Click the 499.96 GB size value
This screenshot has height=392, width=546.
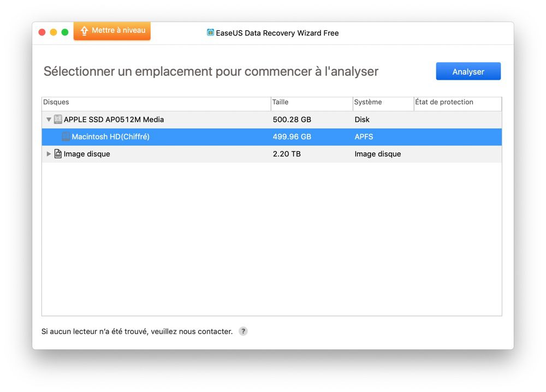click(x=292, y=136)
